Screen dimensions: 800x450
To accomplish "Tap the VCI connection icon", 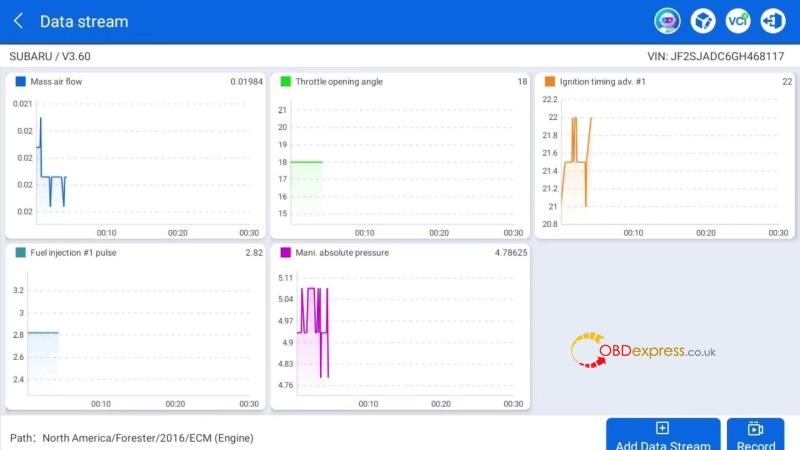I will tap(738, 21).
